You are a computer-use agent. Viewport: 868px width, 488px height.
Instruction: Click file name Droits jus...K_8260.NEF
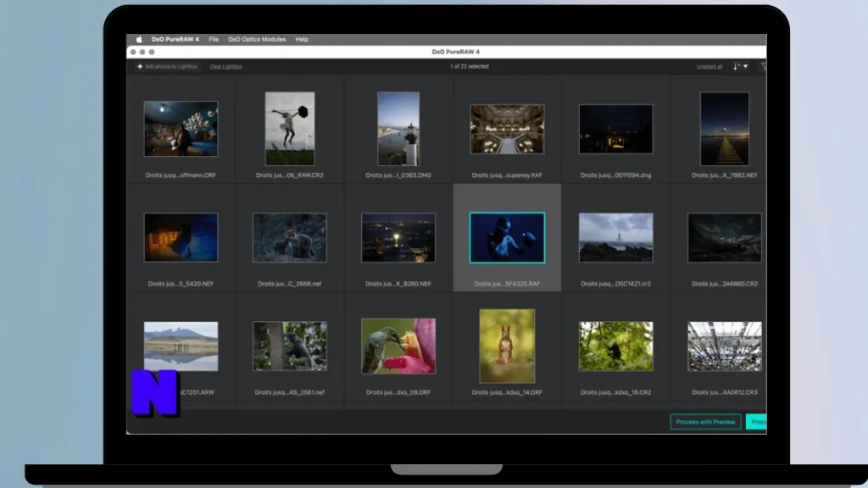tap(398, 283)
